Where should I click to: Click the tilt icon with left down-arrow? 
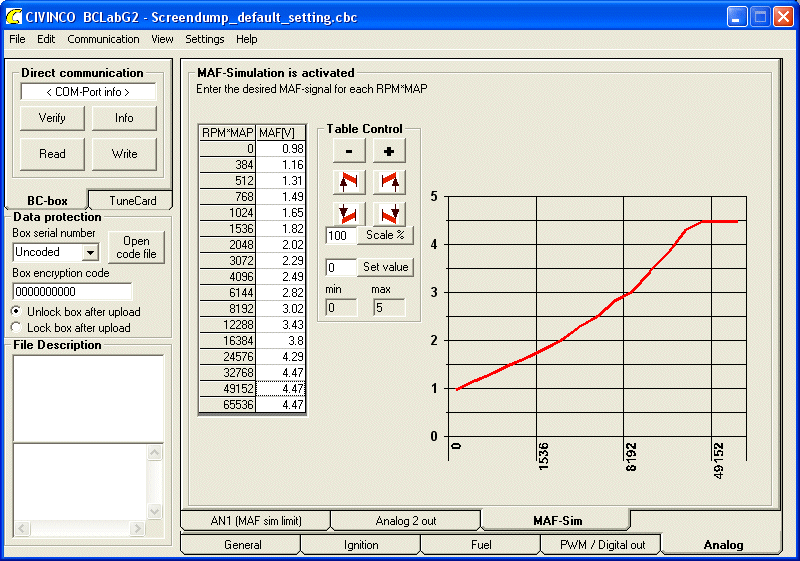tap(349, 213)
